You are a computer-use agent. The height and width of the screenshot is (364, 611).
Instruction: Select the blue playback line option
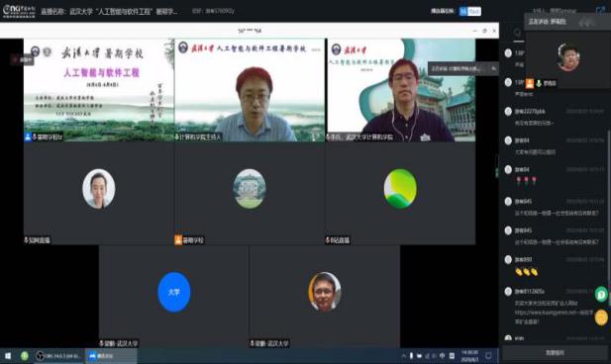coord(462,11)
